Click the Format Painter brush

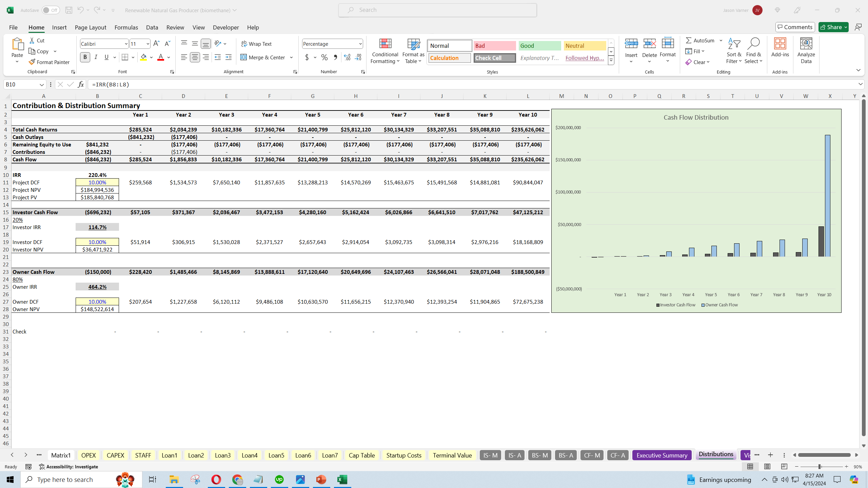click(x=32, y=62)
